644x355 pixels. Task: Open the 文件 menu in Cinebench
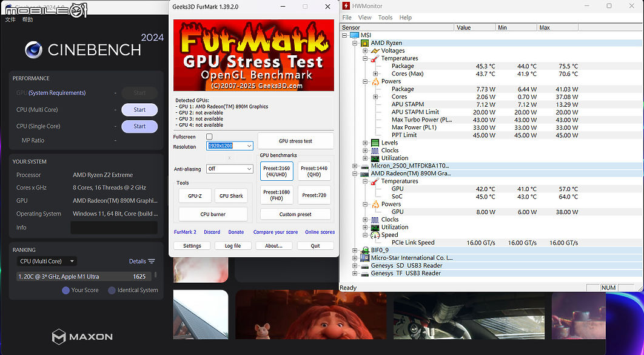(x=10, y=19)
